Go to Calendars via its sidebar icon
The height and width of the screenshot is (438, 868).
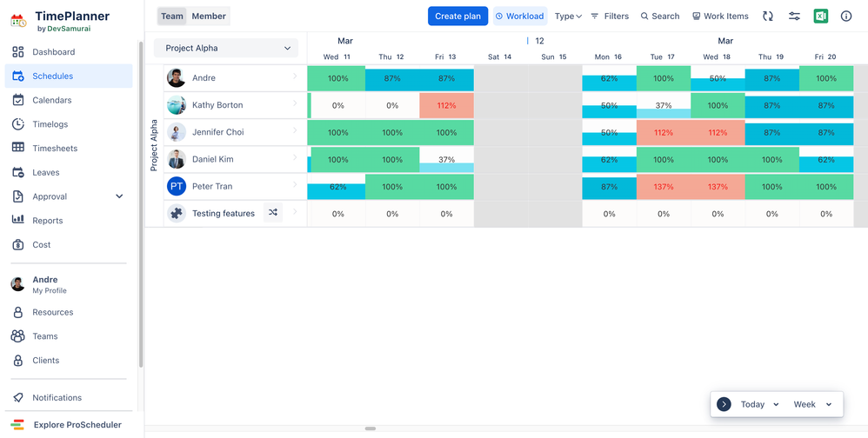(x=17, y=100)
